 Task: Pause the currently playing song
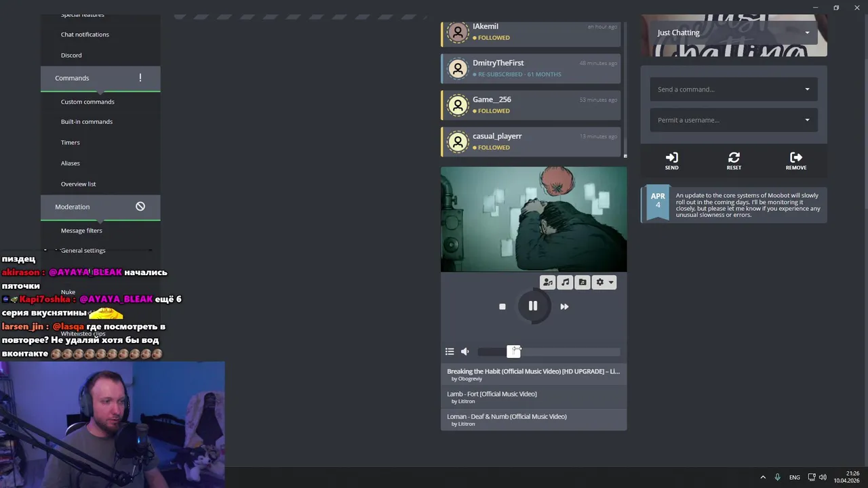pos(533,306)
